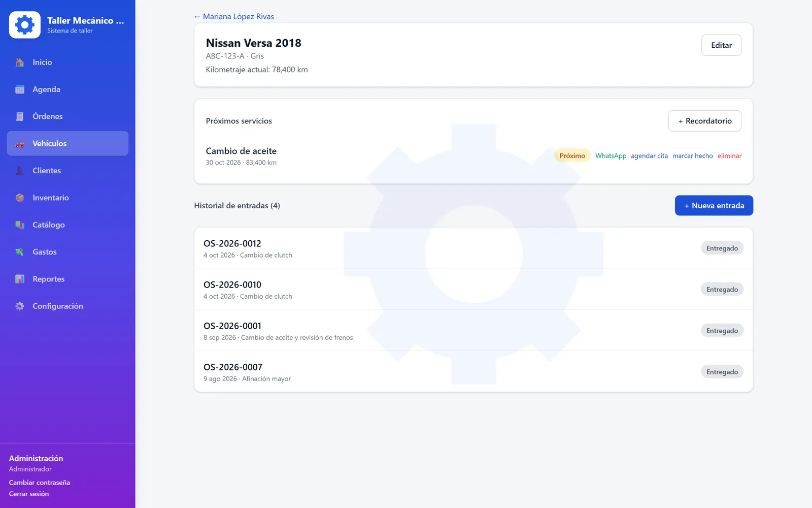Open order OS-2026-0001
This screenshot has width=812, height=508.
[473, 331]
